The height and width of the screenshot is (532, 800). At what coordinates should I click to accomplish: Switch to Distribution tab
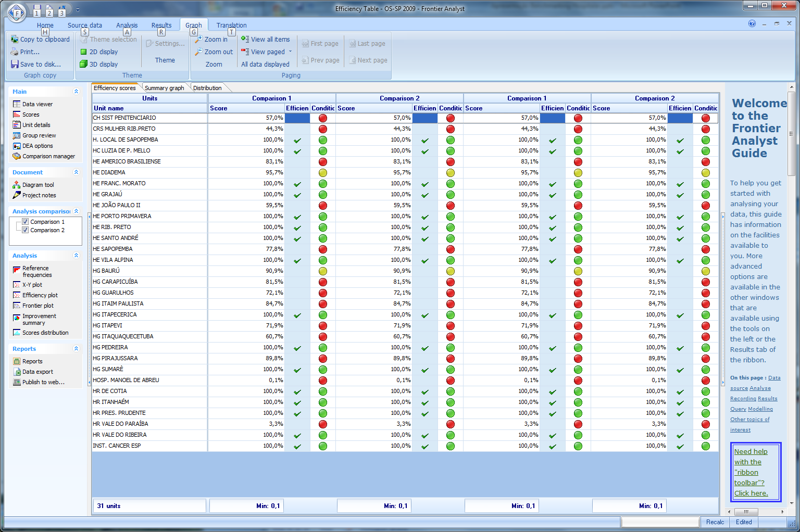pos(207,88)
